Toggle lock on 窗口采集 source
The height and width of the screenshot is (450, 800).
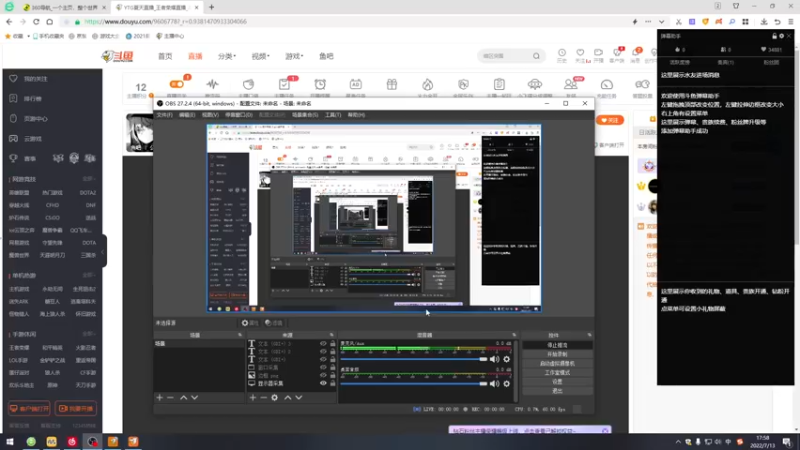pyautogui.click(x=333, y=367)
